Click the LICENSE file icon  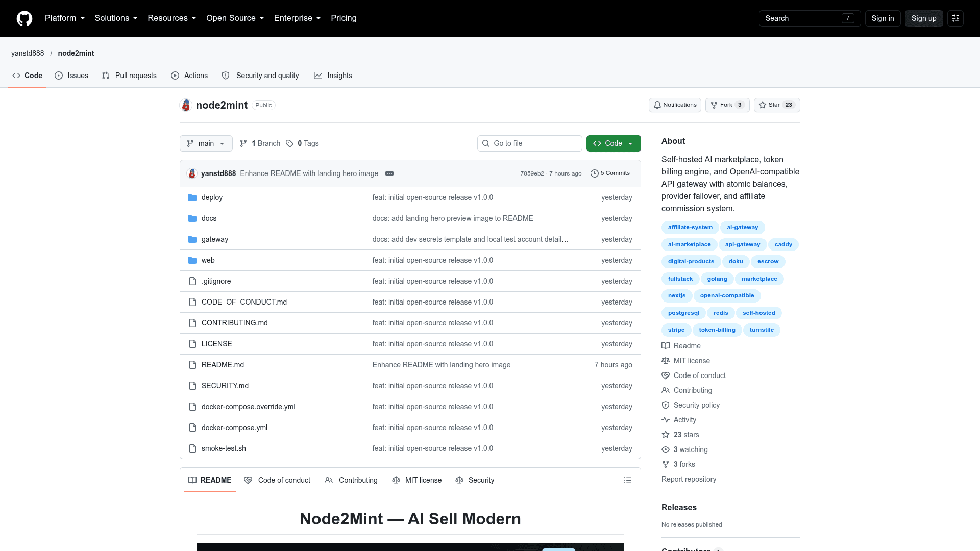point(192,344)
